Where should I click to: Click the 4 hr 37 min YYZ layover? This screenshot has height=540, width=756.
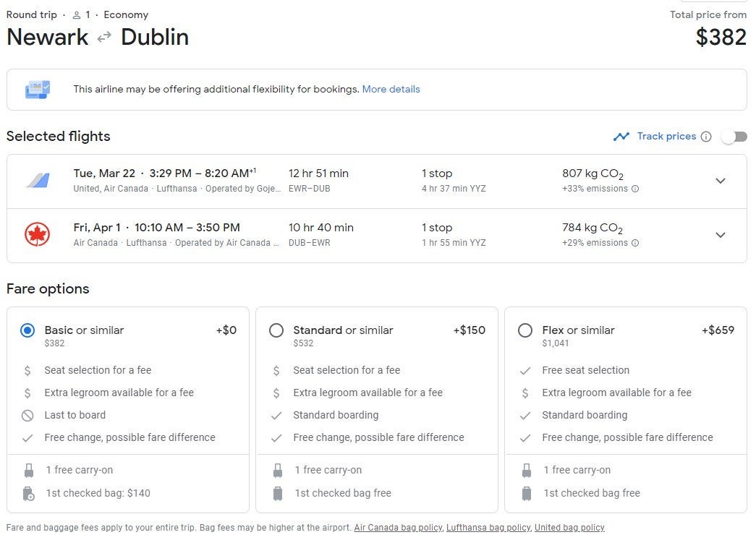point(454,189)
